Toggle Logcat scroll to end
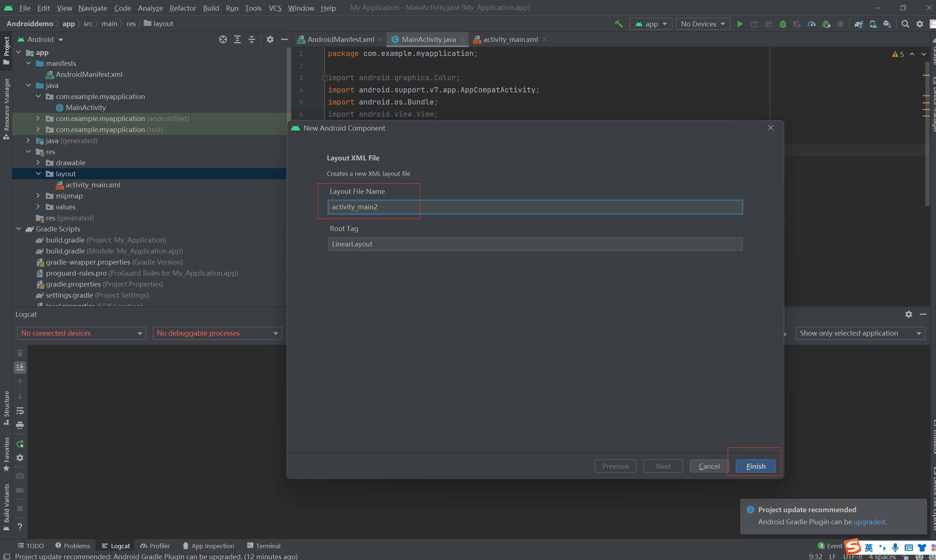Screen dimensions: 936x560 (x=20, y=367)
